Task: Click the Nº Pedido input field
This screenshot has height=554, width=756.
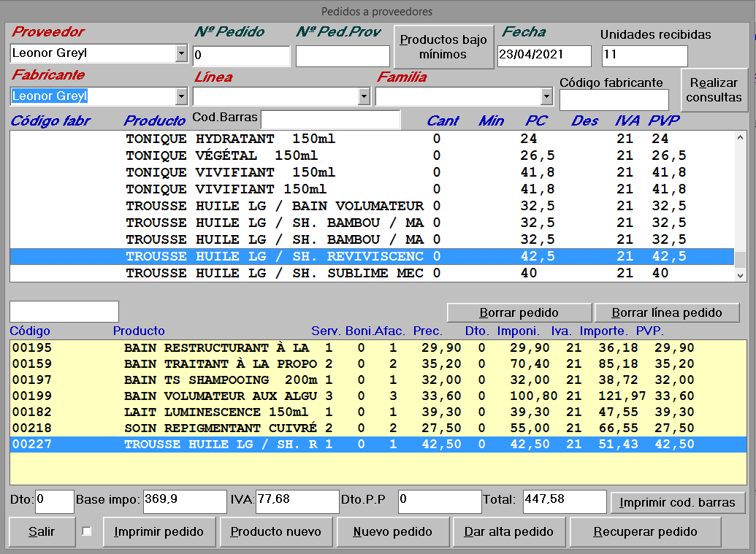Action: point(242,55)
